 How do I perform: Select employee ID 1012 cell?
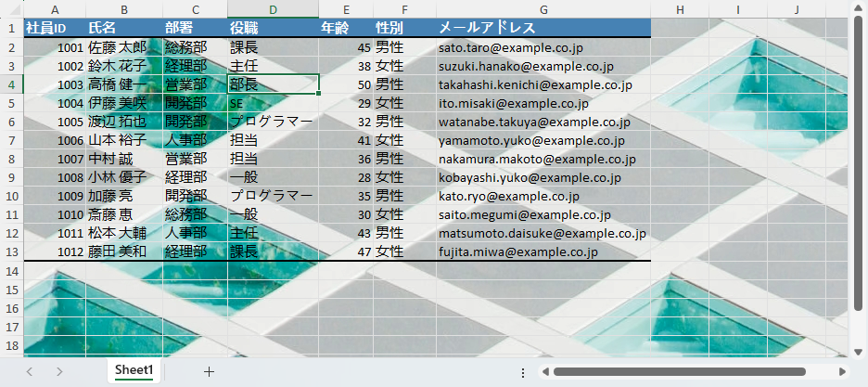55,252
